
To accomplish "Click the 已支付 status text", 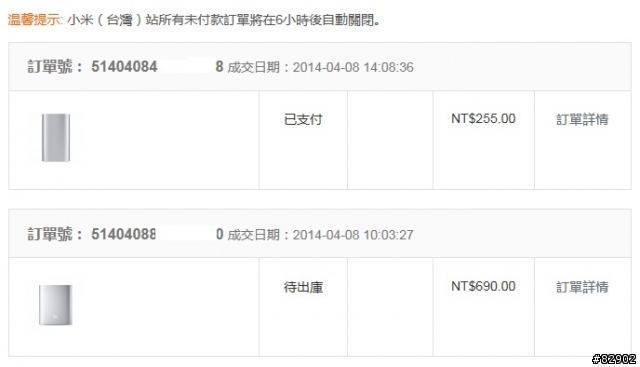I will tap(303, 120).
